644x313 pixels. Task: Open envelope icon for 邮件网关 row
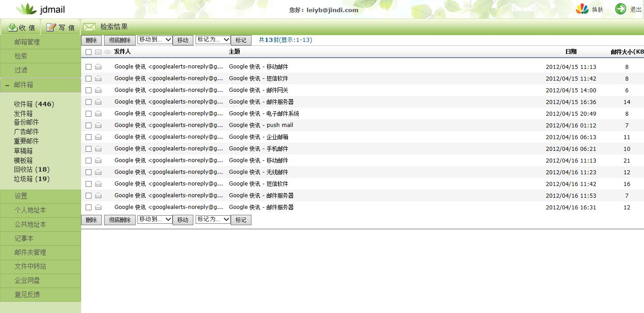pos(98,90)
